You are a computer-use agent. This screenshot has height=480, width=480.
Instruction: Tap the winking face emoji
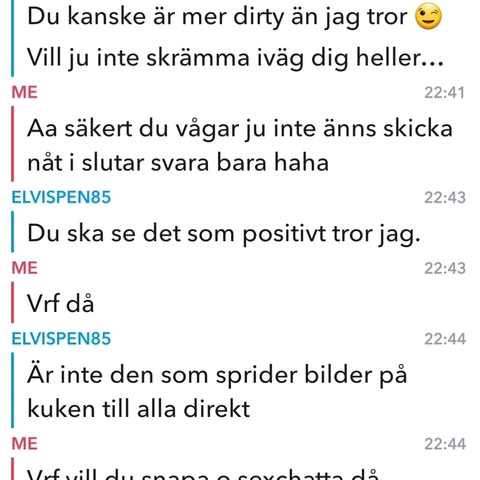pyautogui.click(x=428, y=16)
